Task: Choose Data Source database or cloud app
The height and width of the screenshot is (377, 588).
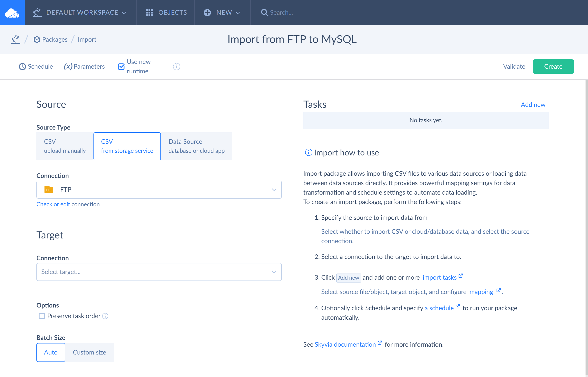Action: click(196, 146)
